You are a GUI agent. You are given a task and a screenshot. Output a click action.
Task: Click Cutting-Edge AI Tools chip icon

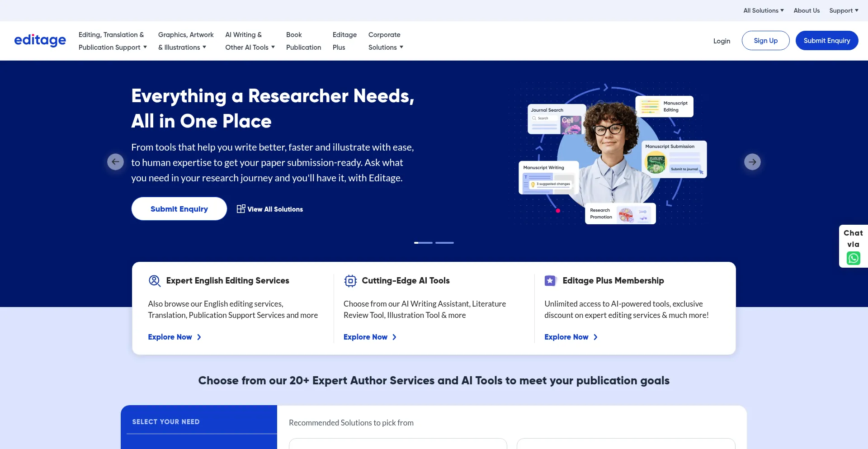[x=350, y=281]
